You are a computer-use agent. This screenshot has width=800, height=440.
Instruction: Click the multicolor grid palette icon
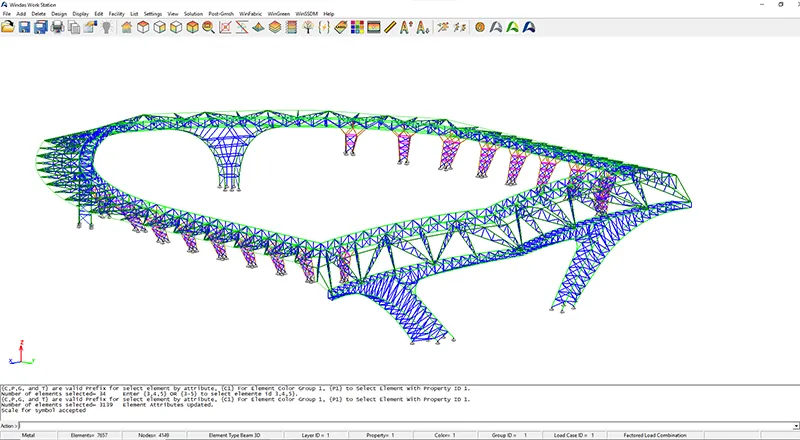[356, 27]
